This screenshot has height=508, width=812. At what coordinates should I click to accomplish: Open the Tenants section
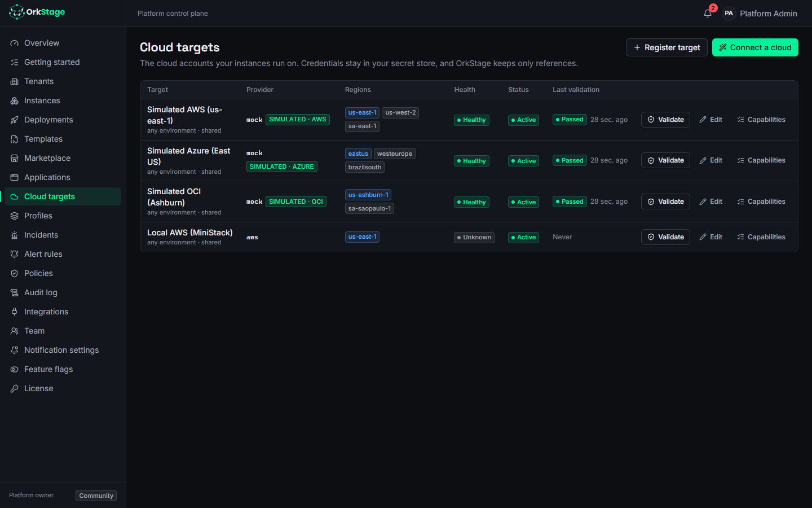point(63,81)
